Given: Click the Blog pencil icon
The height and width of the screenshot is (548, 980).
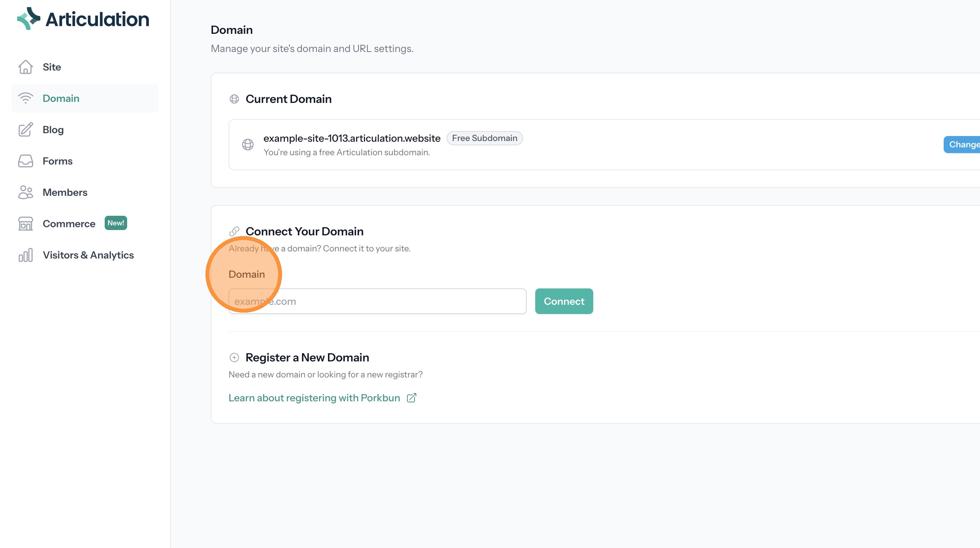Looking at the screenshot, I should point(26,130).
